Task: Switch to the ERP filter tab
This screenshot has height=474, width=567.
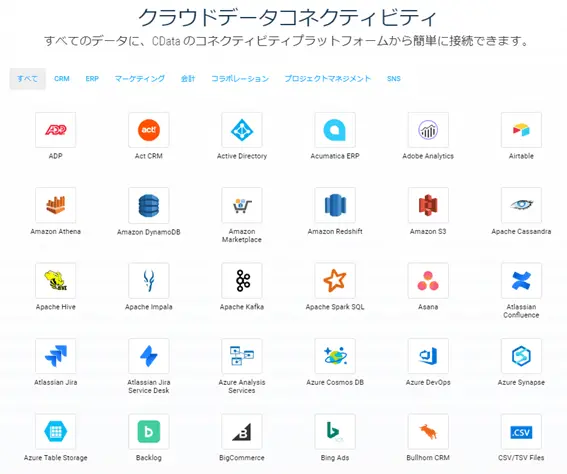Action: 92,78
